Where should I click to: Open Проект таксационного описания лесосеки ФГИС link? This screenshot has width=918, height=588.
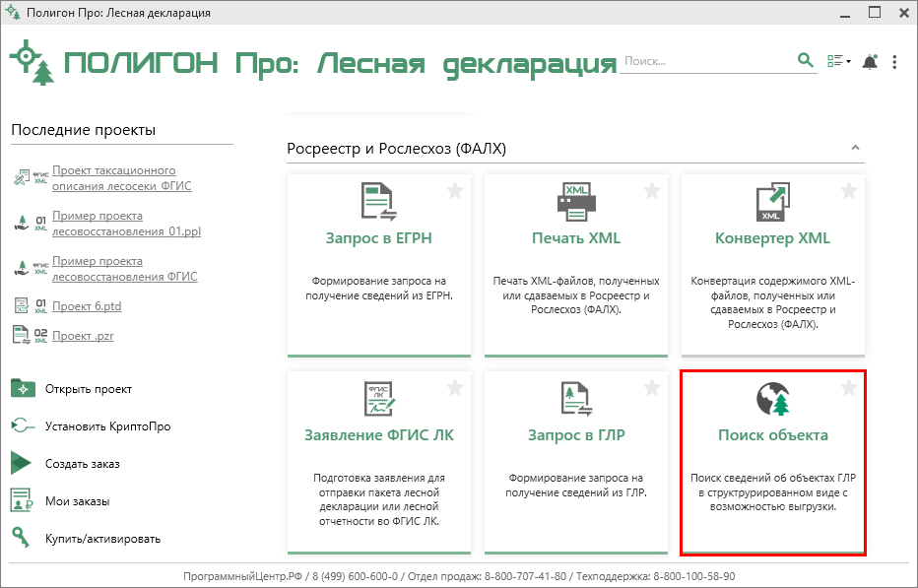tap(122, 178)
